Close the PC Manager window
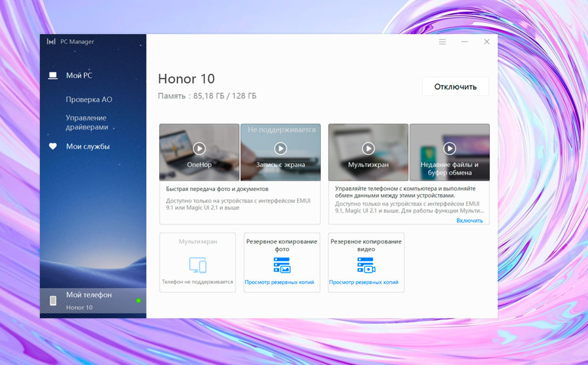Viewport: 588px width, 365px height. pos(487,42)
